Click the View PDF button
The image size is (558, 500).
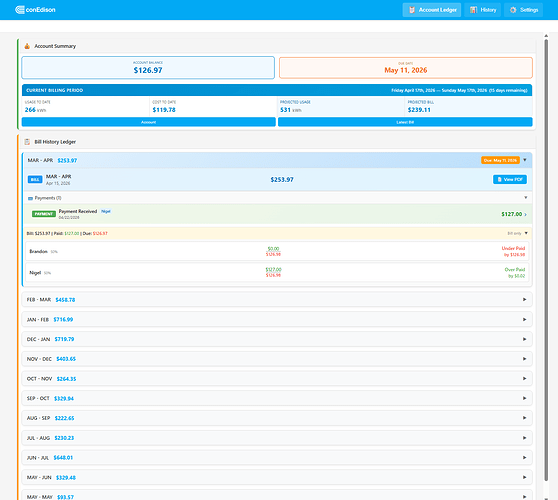[x=510, y=179]
